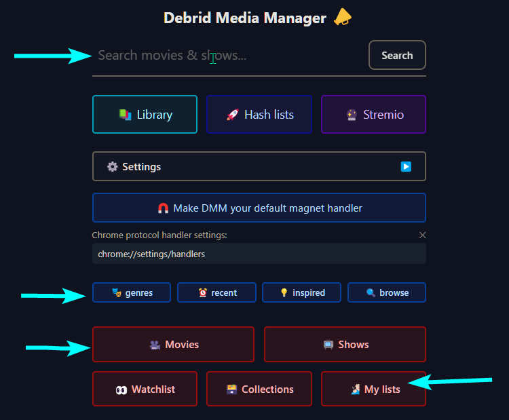Open Collections
This screenshot has width=509, height=420.
tap(259, 389)
